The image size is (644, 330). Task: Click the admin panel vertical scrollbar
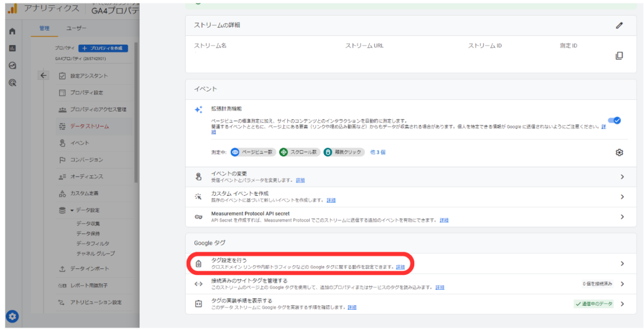click(x=135, y=113)
